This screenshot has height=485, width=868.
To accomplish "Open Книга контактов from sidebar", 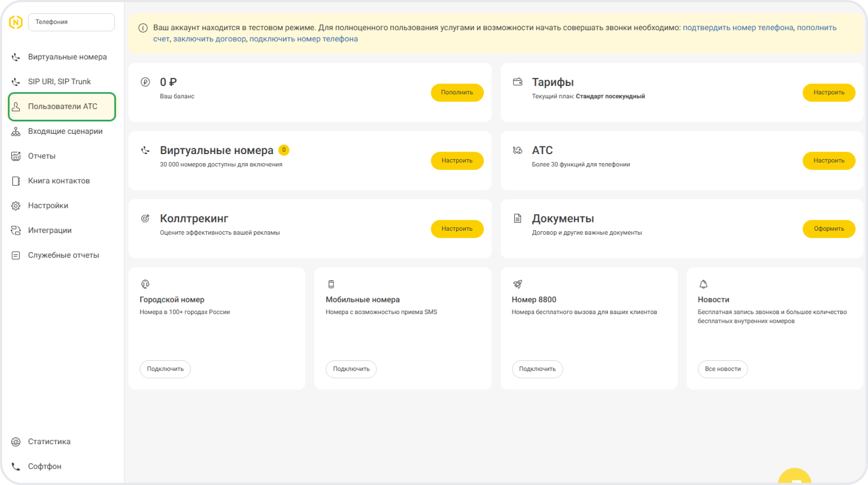I will (59, 181).
